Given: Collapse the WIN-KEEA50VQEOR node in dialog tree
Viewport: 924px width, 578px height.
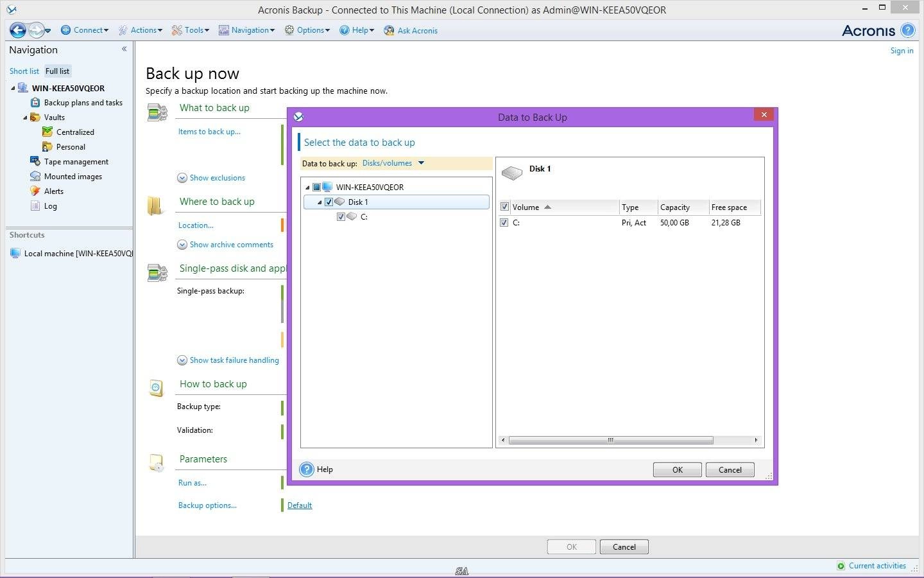Looking at the screenshot, I should (x=307, y=188).
